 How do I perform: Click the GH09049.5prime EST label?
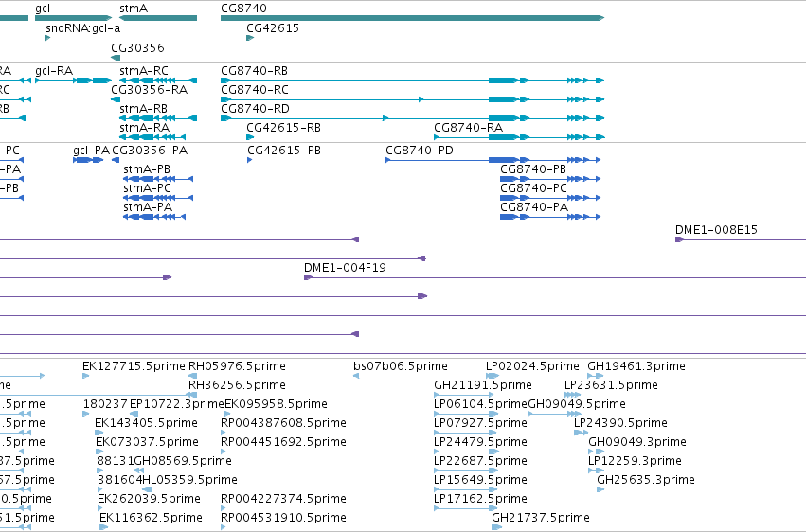577,404
